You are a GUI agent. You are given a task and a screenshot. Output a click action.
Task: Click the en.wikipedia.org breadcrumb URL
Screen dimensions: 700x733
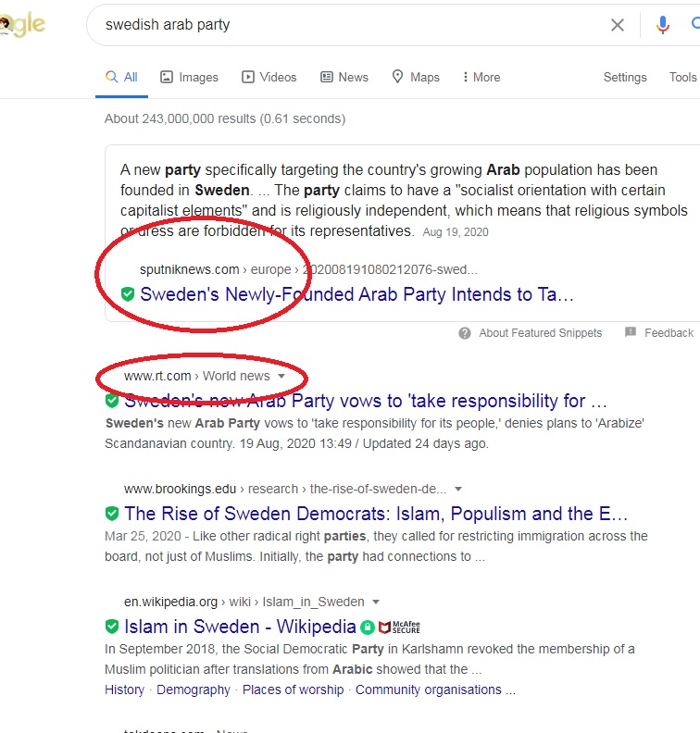click(x=244, y=602)
